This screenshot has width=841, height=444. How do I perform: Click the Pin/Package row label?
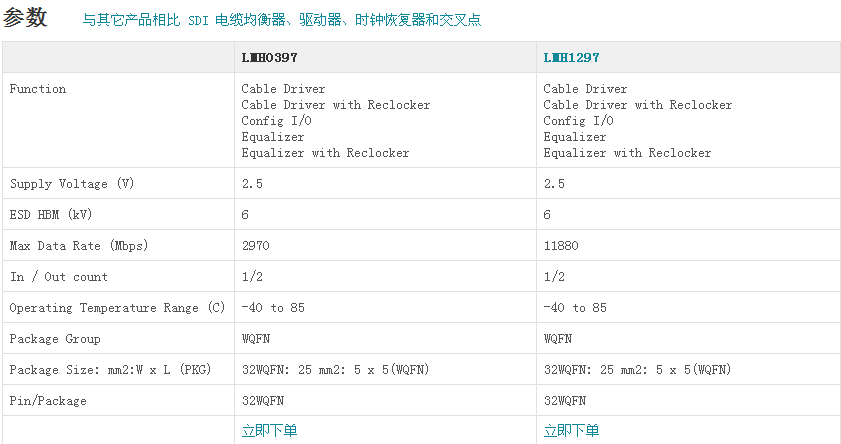click(x=48, y=401)
